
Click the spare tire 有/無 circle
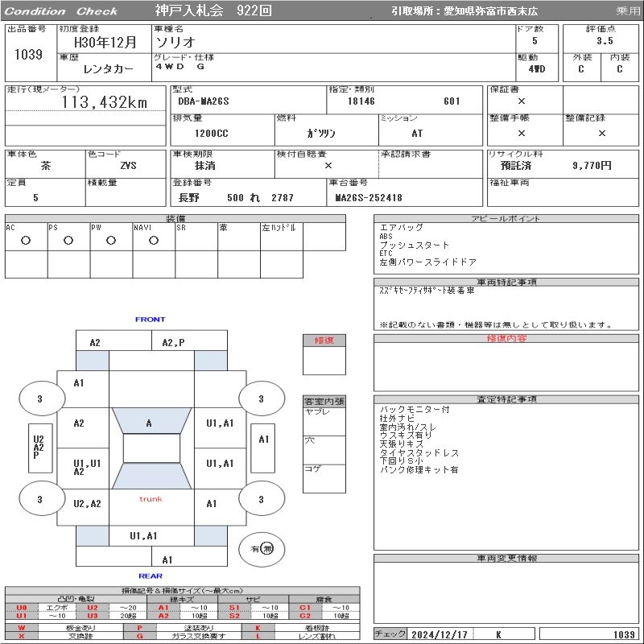(x=262, y=548)
